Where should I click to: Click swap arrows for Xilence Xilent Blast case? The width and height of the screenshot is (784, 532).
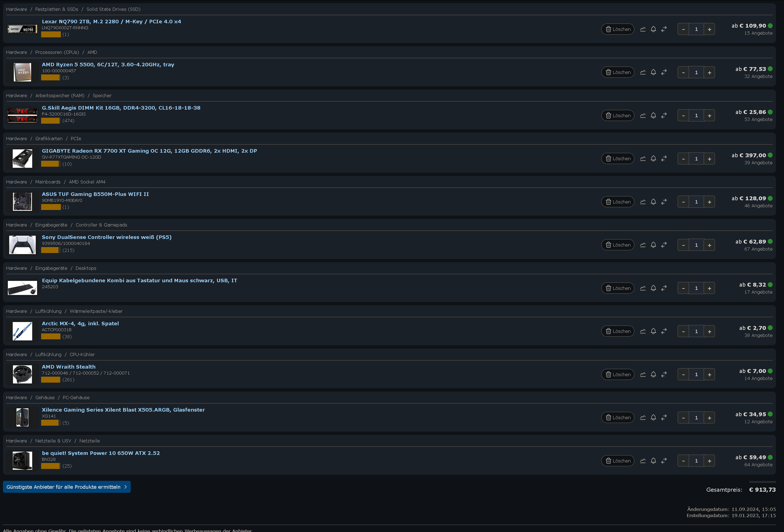pyautogui.click(x=664, y=418)
